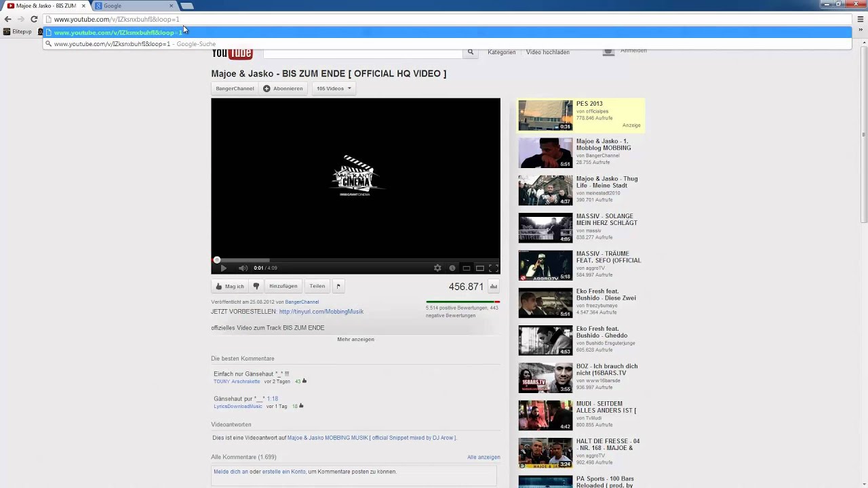Screen dimensions: 868x488
Task: Play the video with the play button
Action: (x=223, y=268)
